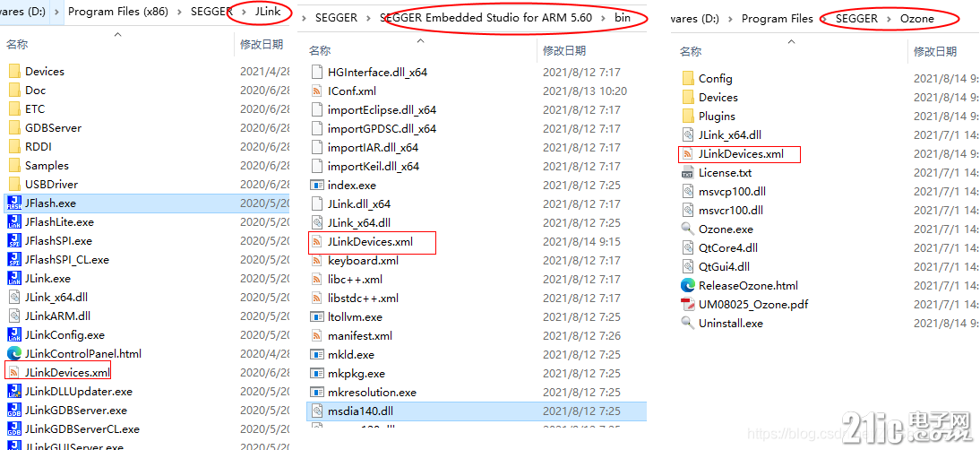Click the JLinkControlPanel.html Edge icon
This screenshot has width=980, height=450.
[13, 354]
